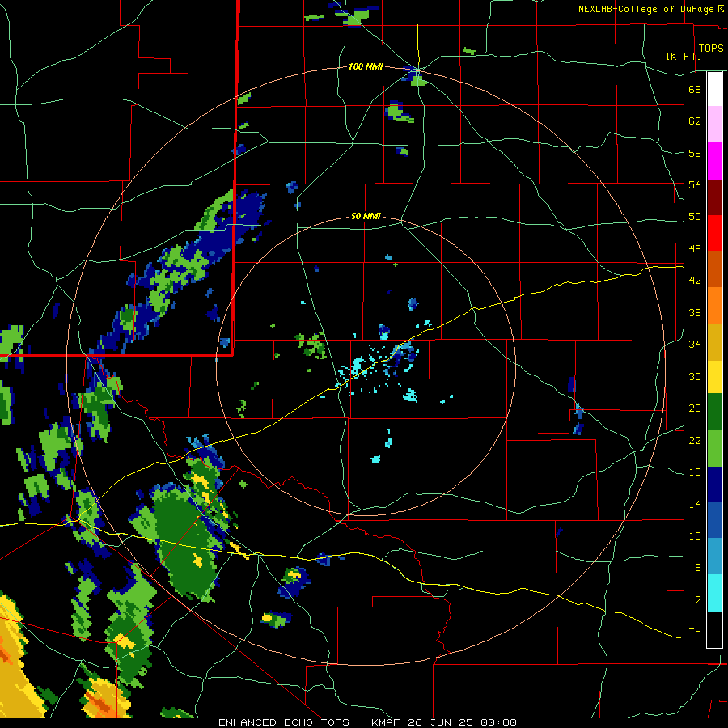Image resolution: width=728 pixels, height=728 pixels.
Task: Select the 54 legend value
Action: coord(695,184)
